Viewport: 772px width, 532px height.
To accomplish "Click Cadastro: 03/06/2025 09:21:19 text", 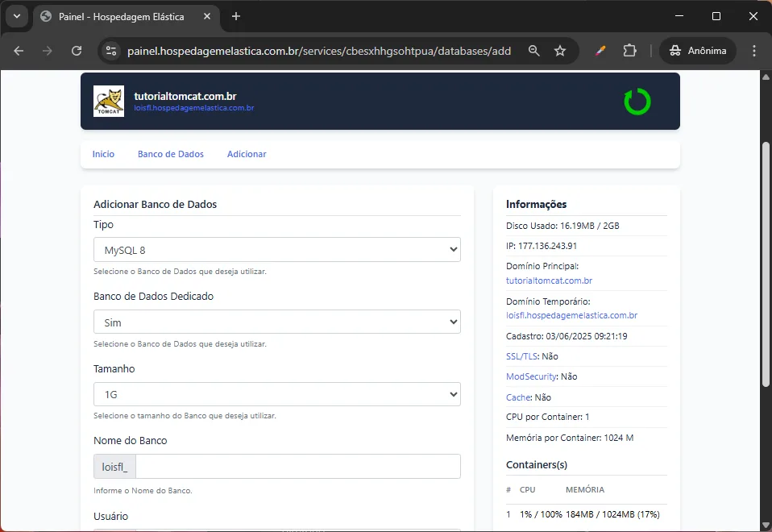I will tap(567, 336).
